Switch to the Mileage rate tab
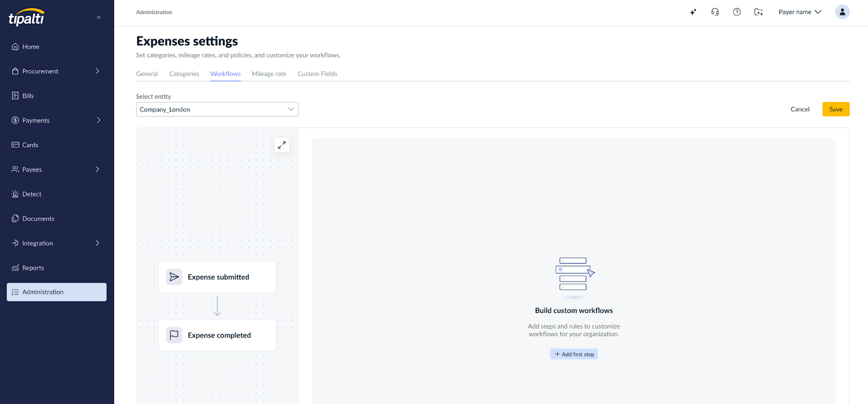The width and height of the screenshot is (868, 404). [269, 74]
